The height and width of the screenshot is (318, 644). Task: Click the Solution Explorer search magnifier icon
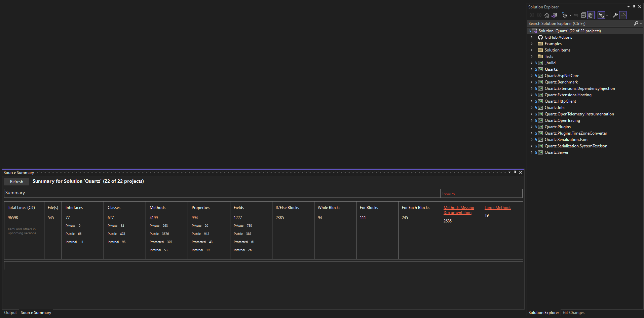pyautogui.click(x=636, y=24)
